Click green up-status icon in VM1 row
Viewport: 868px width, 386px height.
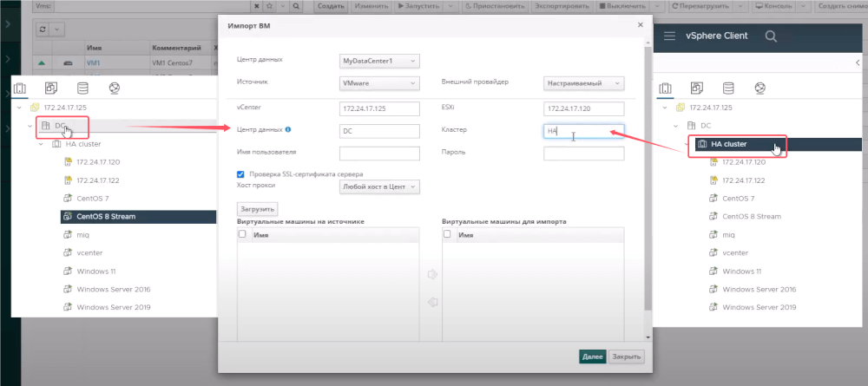pos(42,63)
